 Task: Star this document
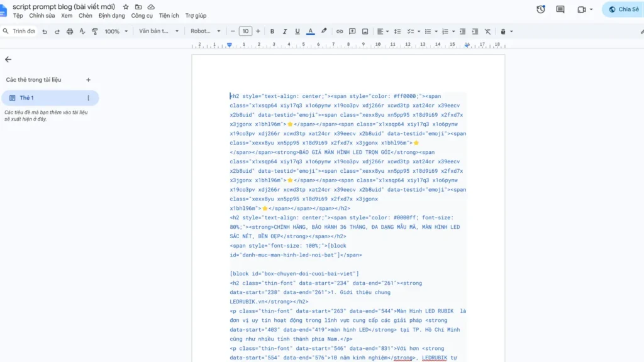[126, 7]
